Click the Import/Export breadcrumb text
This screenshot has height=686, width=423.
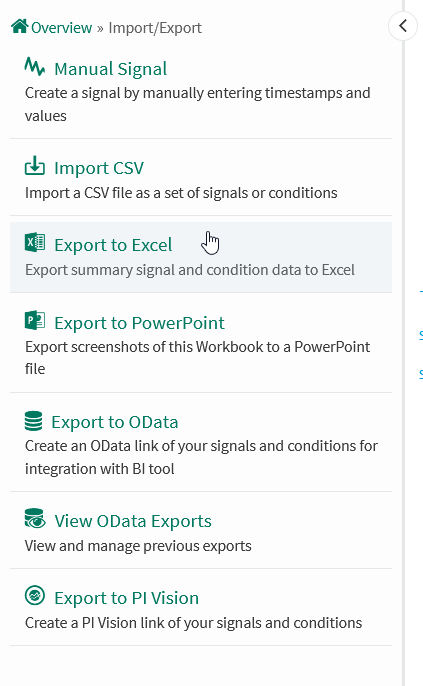click(155, 28)
